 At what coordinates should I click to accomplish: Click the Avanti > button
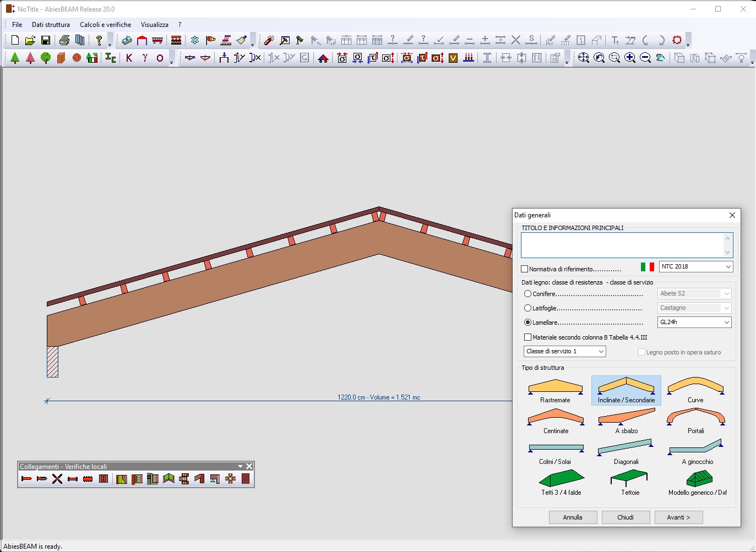pos(678,517)
